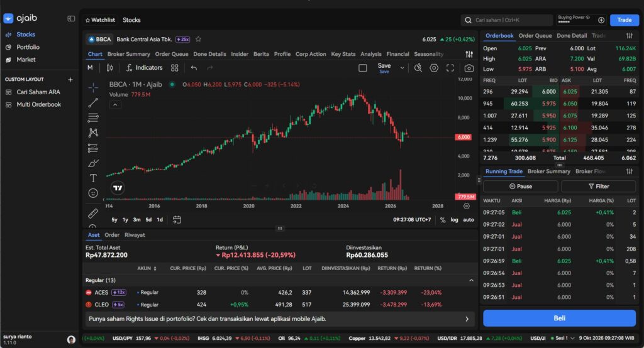The image size is (644, 348).
Task: Click the blue Beli button
Action: pyautogui.click(x=559, y=318)
